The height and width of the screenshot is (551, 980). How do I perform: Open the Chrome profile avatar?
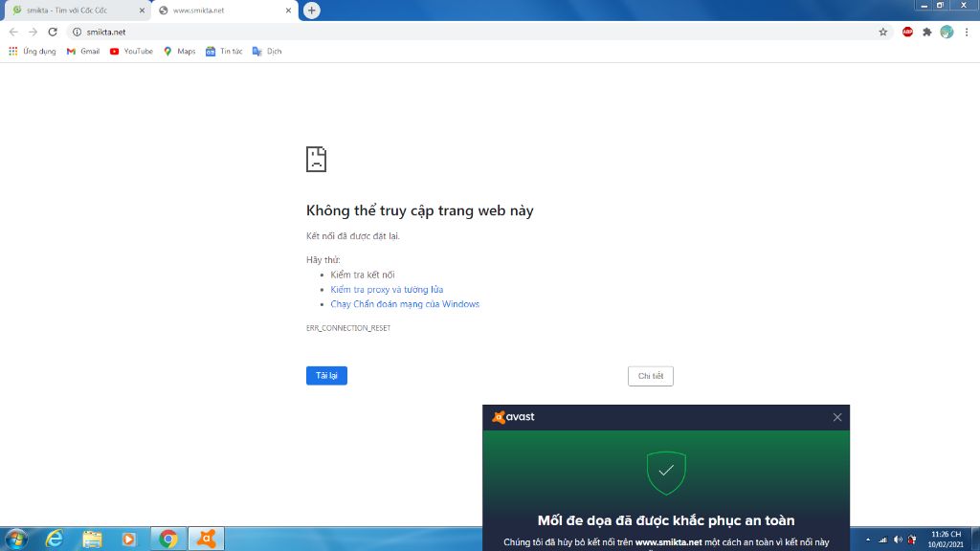click(x=947, y=32)
